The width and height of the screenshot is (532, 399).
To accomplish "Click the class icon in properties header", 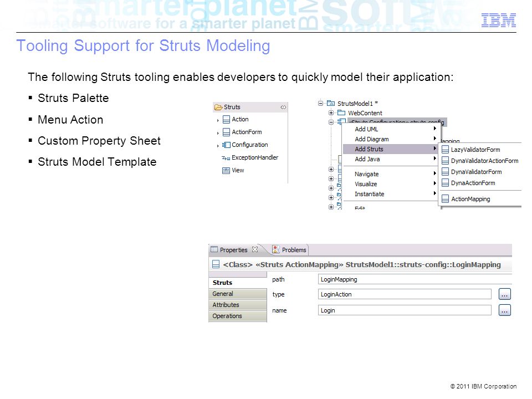I will pyautogui.click(x=216, y=264).
